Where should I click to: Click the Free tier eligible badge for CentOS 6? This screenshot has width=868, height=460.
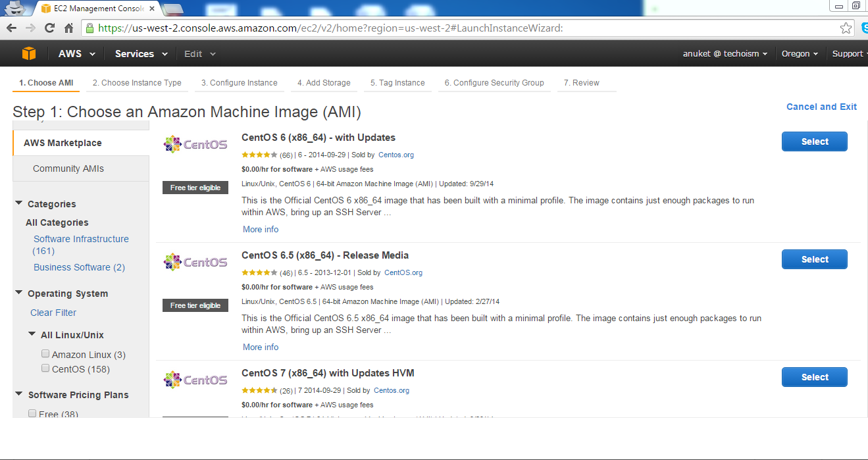[195, 188]
